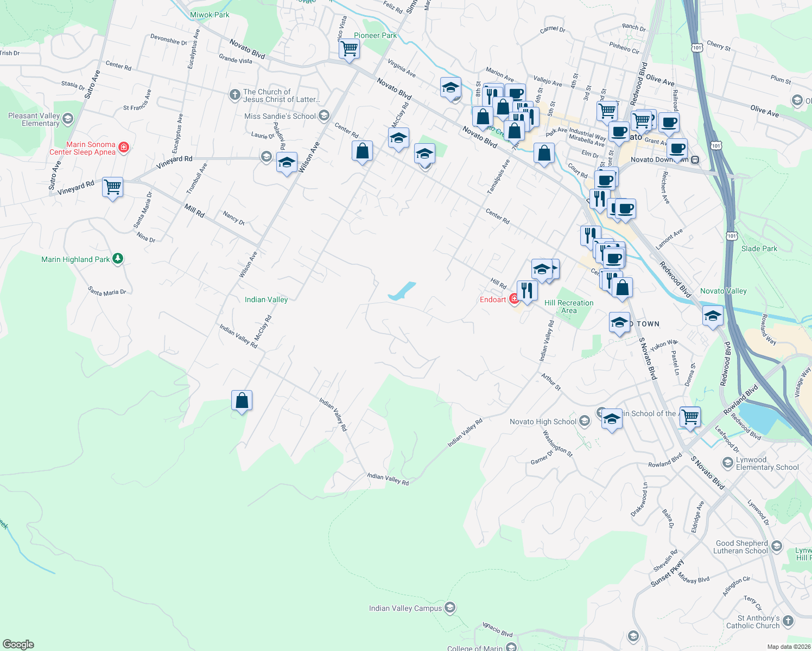Select the shopping bag marker near Indian Valley Rd

(x=241, y=400)
